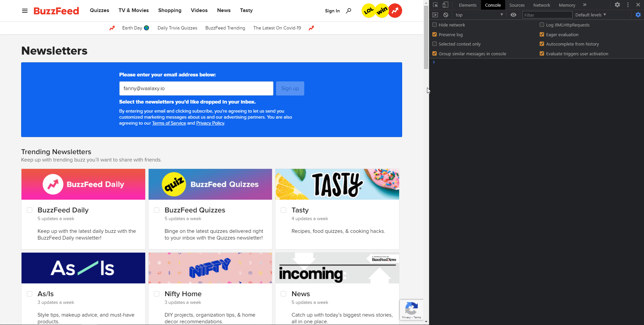This screenshot has height=325, width=644.
Task: Focus the console Filter field
Action: pos(547,15)
